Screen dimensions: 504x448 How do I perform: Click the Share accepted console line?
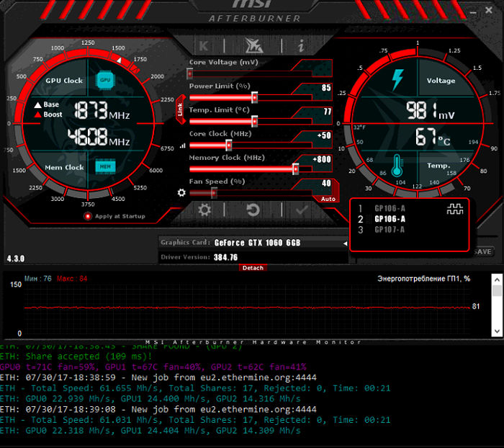(x=76, y=357)
